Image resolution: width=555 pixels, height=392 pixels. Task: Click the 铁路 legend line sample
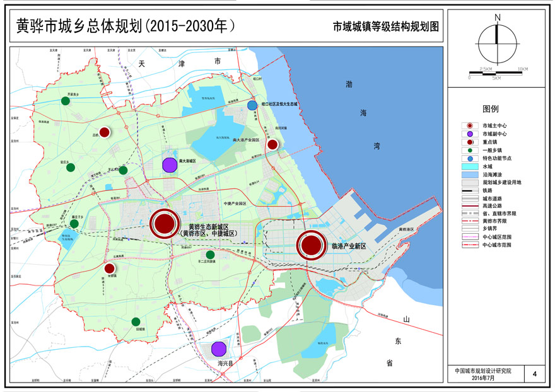tap(470, 191)
